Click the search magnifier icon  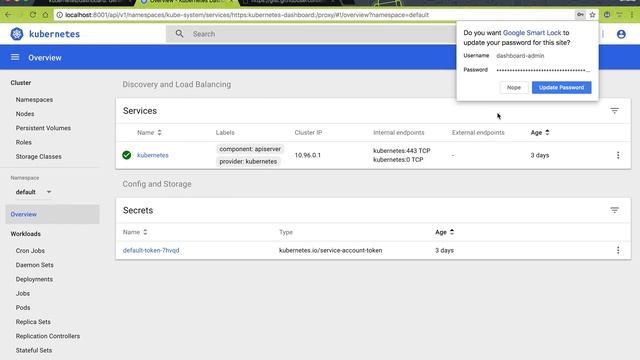[x=179, y=33]
